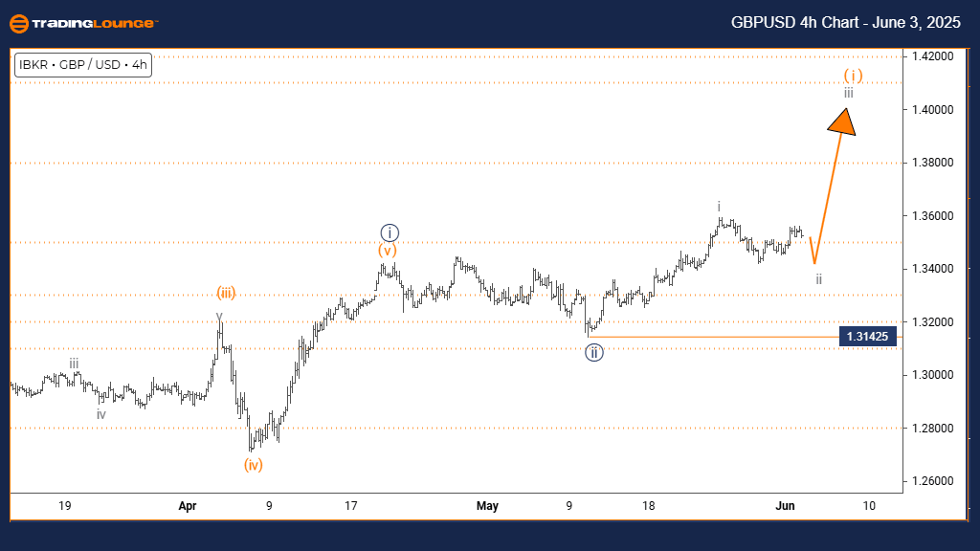The width and height of the screenshot is (980, 551).
Task: Click the orange (iv) wave label
Action: (x=253, y=465)
